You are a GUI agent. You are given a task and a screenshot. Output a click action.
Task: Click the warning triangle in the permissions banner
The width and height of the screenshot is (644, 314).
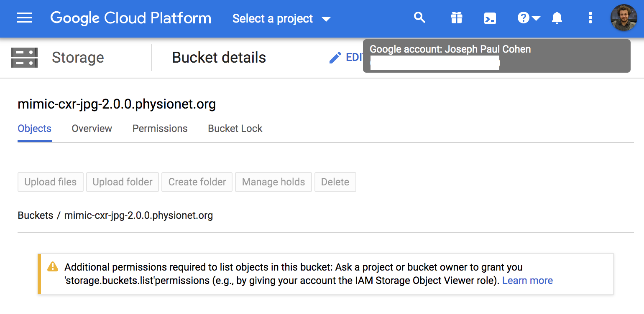coord(52,267)
